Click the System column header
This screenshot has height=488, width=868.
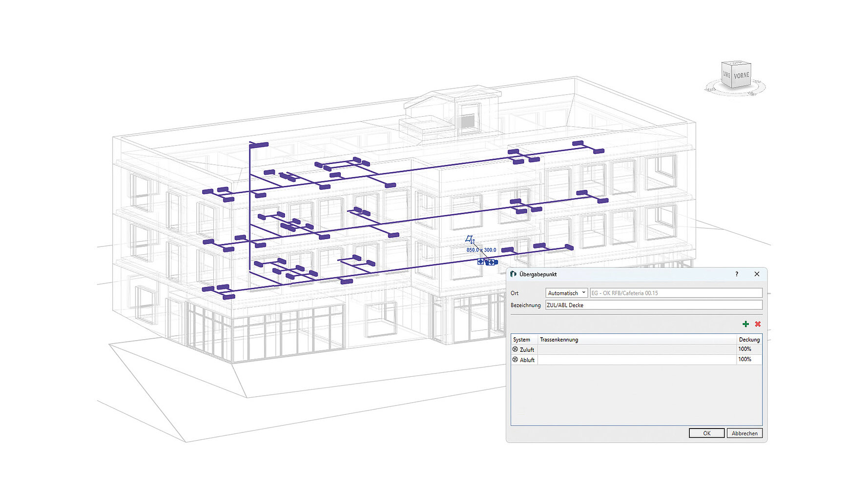523,340
